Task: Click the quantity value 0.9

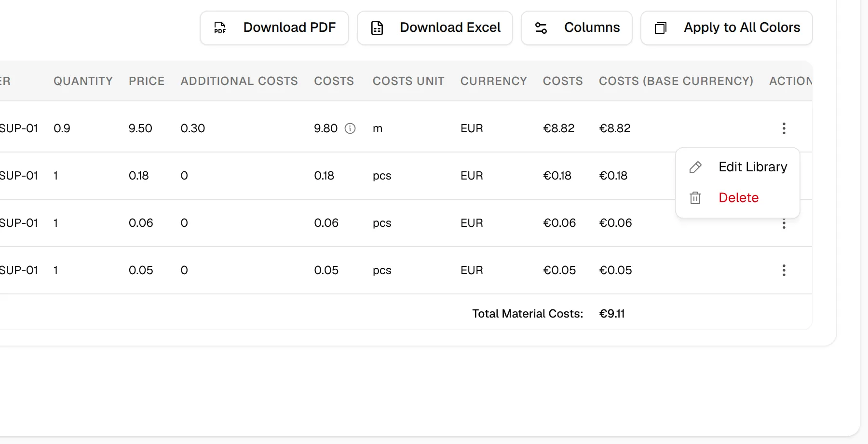Action: (x=62, y=128)
